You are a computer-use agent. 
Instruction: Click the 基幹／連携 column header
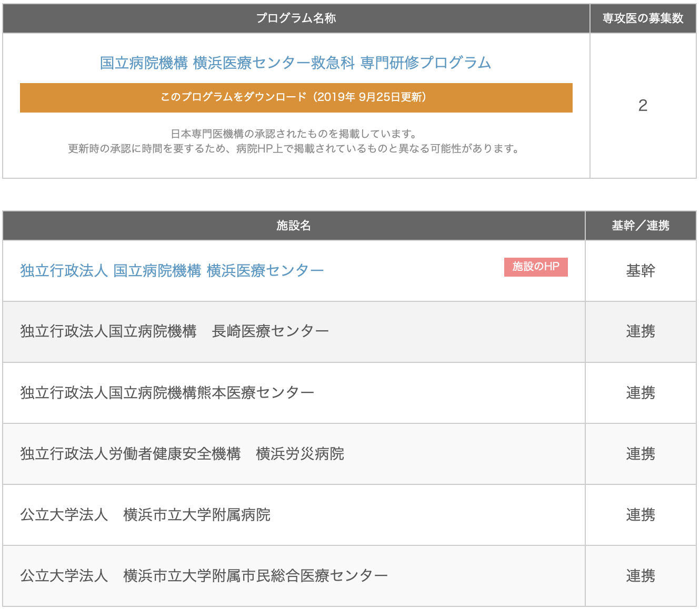click(641, 226)
